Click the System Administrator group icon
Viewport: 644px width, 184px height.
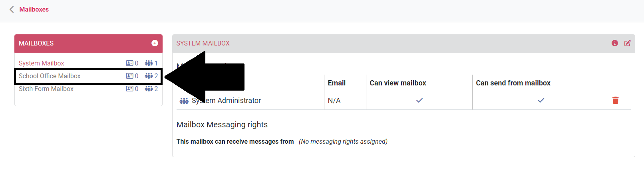click(x=184, y=101)
